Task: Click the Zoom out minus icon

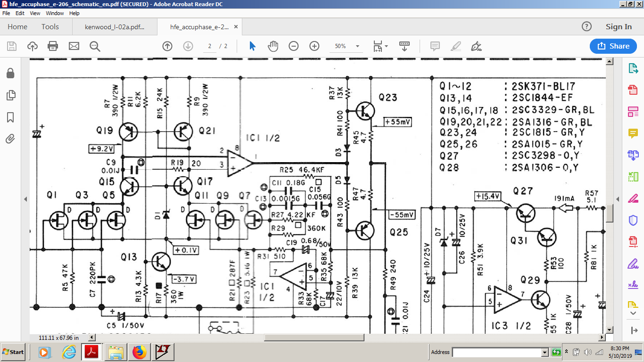Action: (294, 46)
